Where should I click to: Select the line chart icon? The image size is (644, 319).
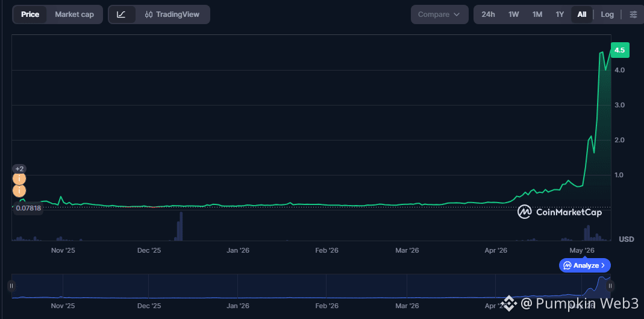pos(121,14)
